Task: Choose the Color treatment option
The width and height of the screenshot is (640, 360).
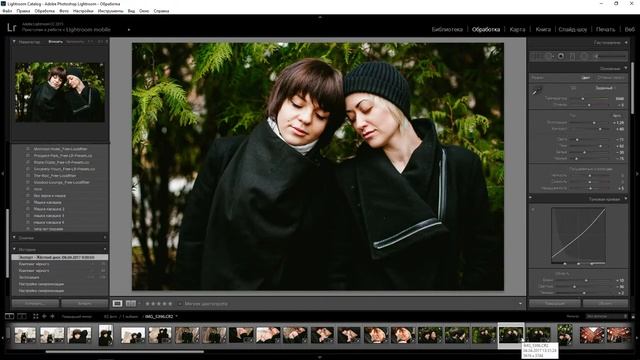Action: pyautogui.click(x=586, y=78)
